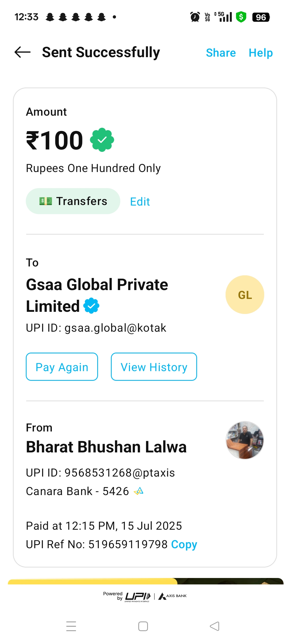
Task: Tap the alarm clock status bar icon
Action: coord(195,17)
